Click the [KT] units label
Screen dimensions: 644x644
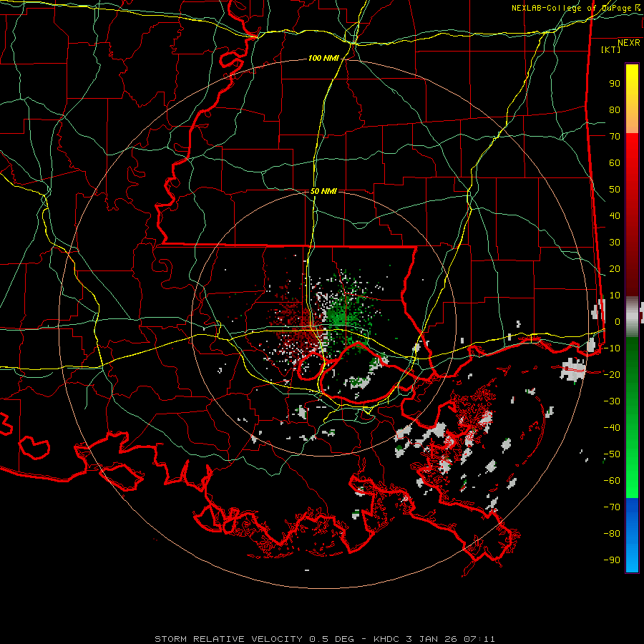(611, 49)
